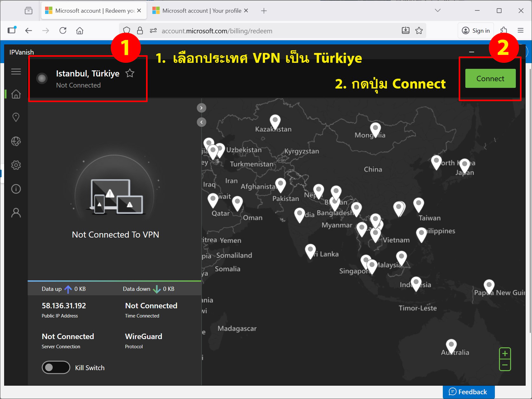Open IPVanish settings gear
Image resolution: width=532 pixels, height=399 pixels.
[16, 165]
